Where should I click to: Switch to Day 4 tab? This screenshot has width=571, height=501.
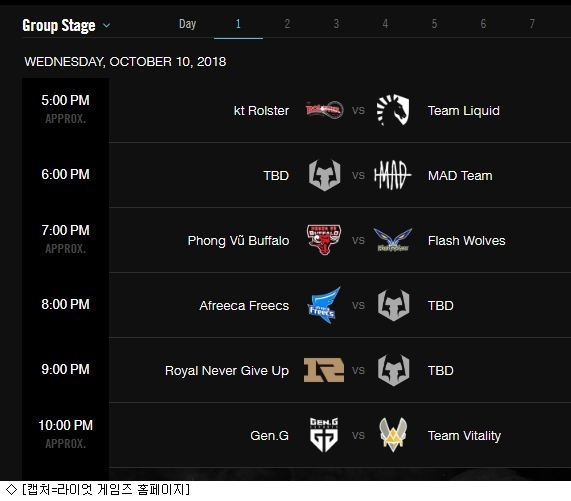click(x=385, y=24)
